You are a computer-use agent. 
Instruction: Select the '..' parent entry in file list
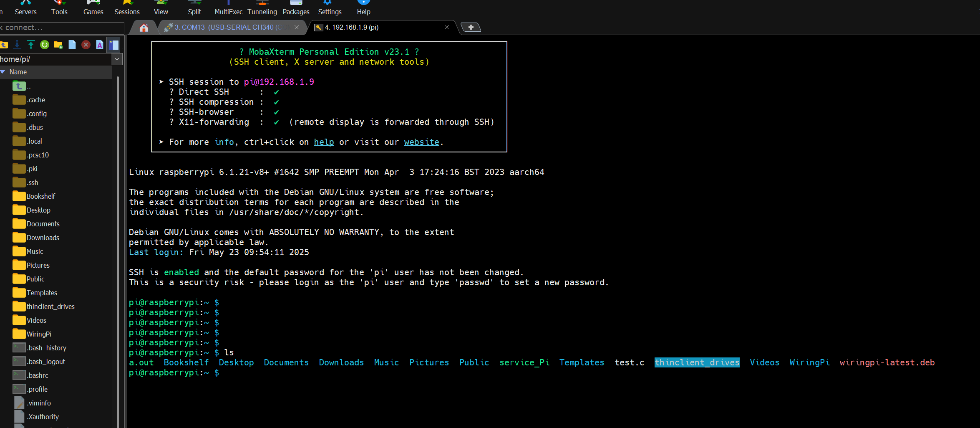pyautogui.click(x=22, y=86)
